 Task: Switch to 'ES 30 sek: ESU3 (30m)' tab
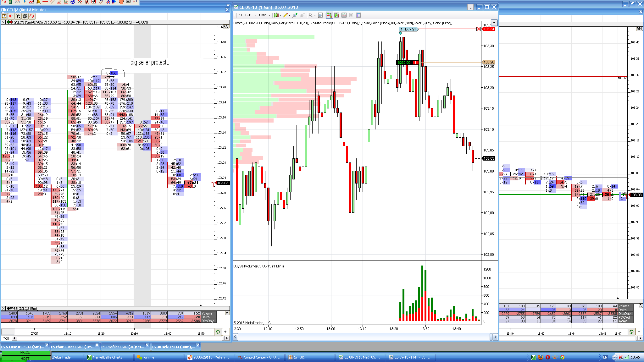173,347
